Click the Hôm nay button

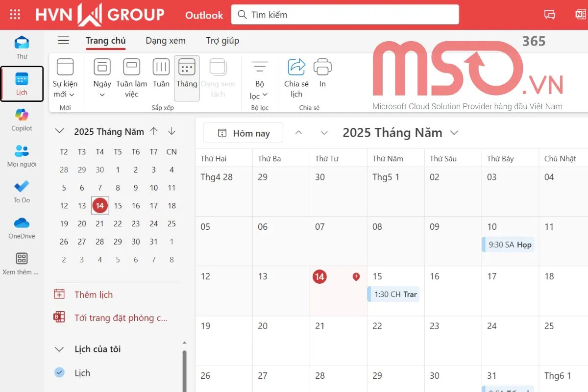click(x=243, y=132)
